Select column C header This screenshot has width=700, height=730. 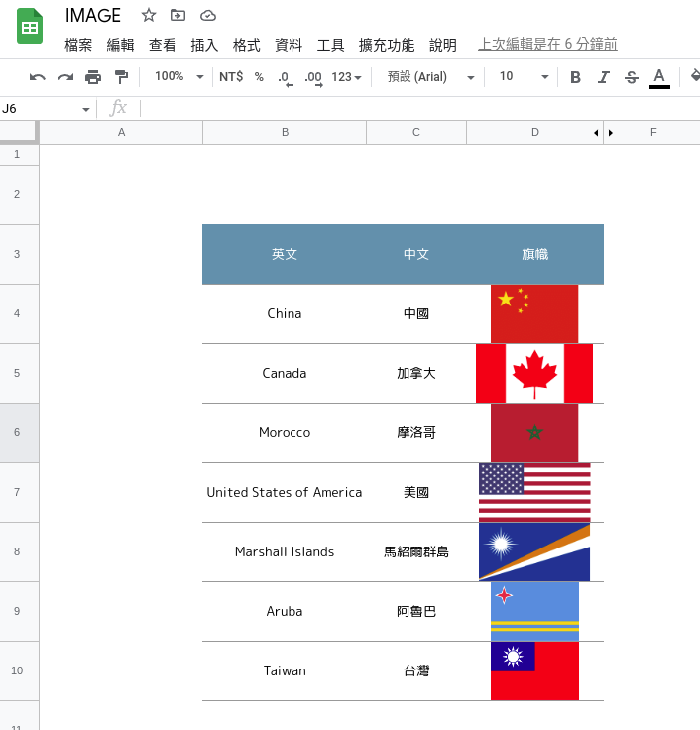tap(416, 132)
